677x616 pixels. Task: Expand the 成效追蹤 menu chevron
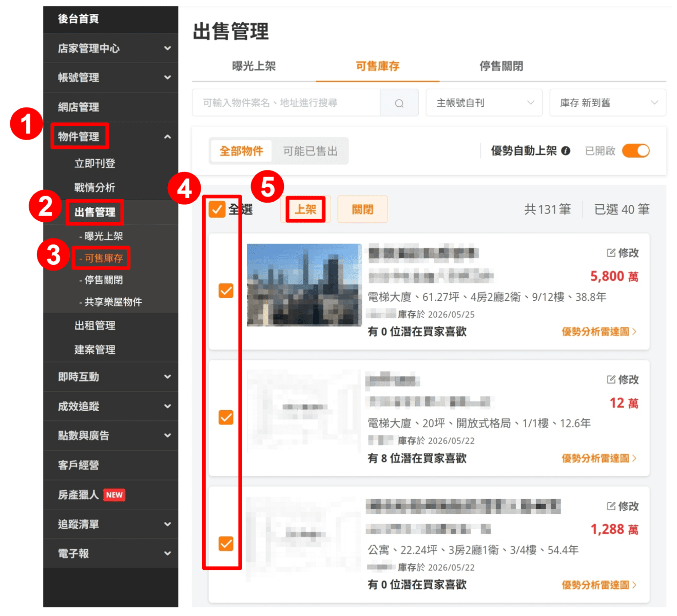tap(167, 407)
